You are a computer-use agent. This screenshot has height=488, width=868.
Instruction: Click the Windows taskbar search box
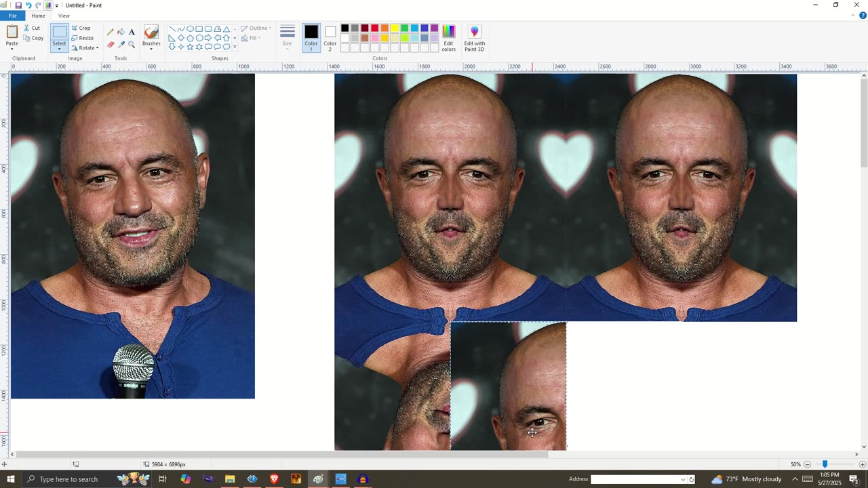[68, 479]
